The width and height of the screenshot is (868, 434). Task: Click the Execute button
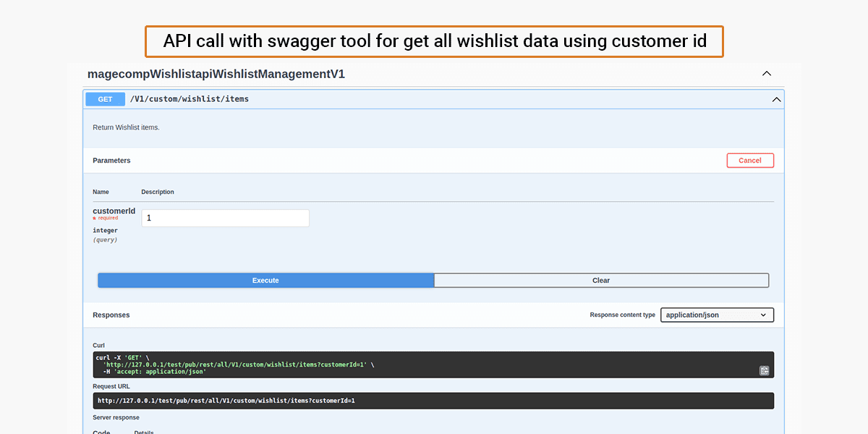[265, 280]
